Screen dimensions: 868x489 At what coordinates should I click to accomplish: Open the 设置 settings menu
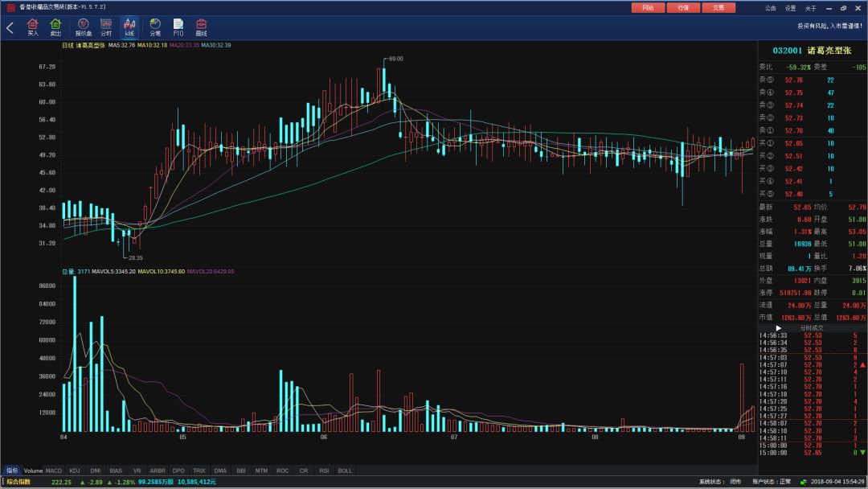(791, 8)
